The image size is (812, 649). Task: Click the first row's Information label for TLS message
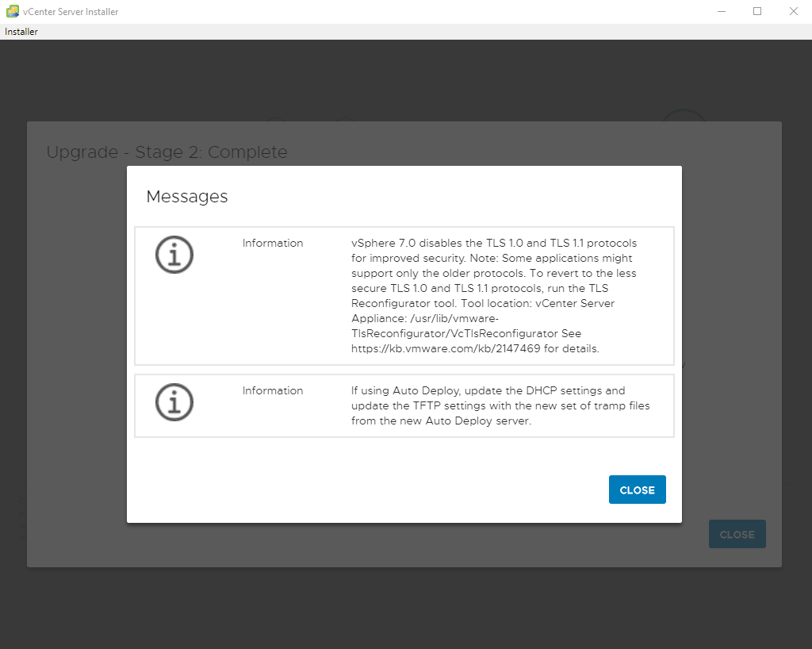click(x=273, y=243)
